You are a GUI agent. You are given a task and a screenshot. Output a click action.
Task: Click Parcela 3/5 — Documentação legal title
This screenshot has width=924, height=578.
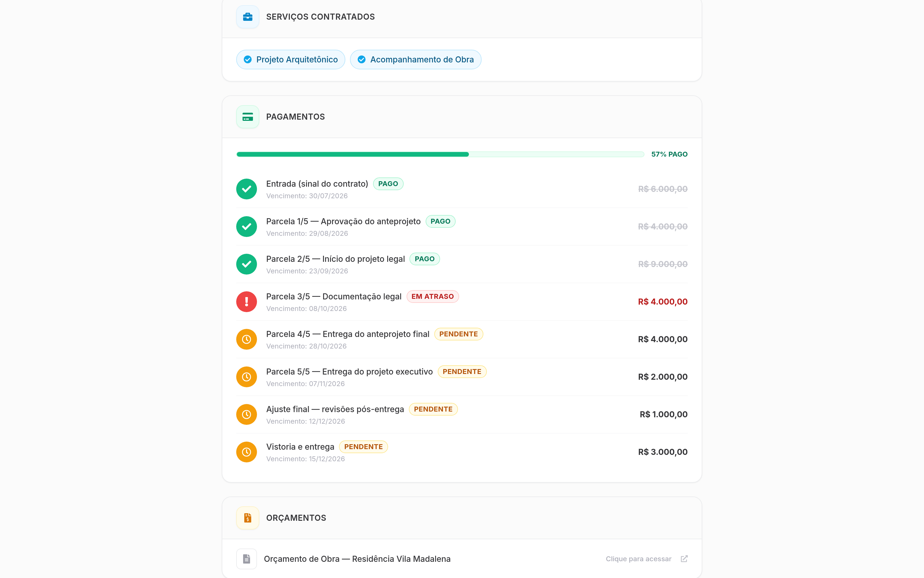334,297
